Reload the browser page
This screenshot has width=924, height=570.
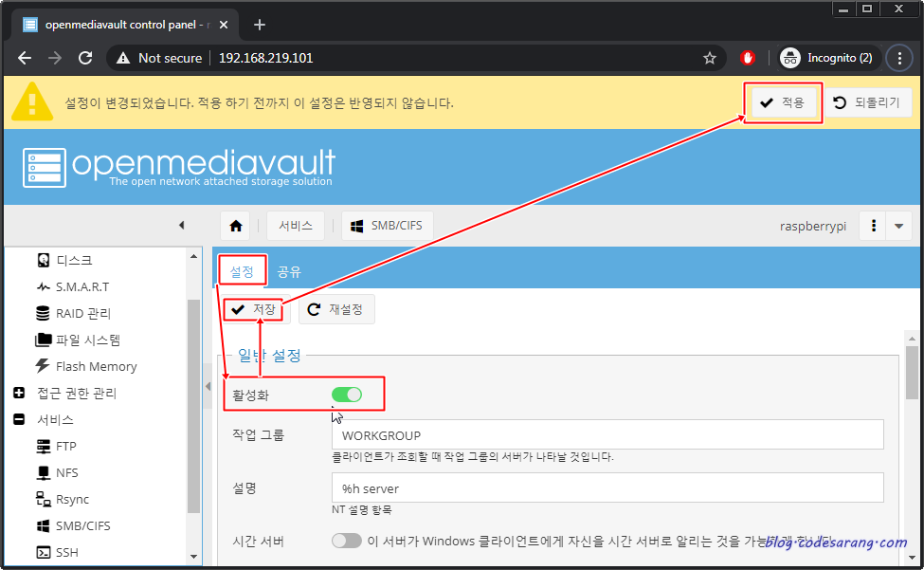click(85, 58)
